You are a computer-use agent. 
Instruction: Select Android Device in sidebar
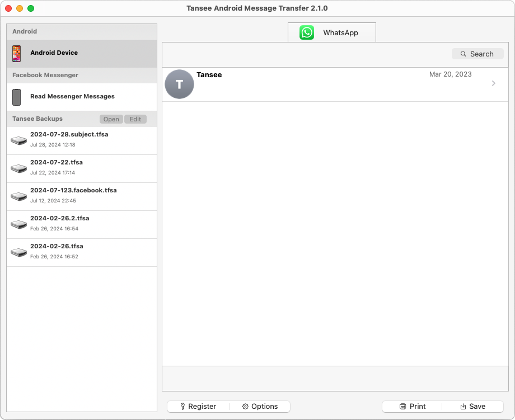[82, 54]
